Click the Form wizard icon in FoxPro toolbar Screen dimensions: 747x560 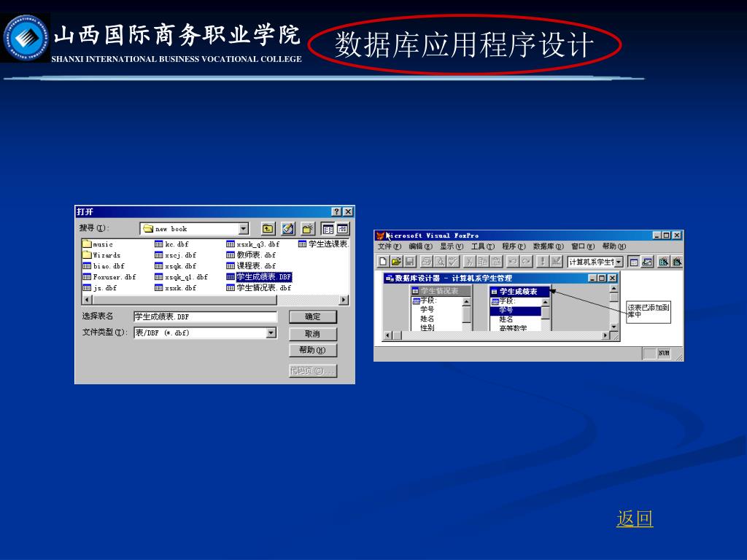point(664,262)
